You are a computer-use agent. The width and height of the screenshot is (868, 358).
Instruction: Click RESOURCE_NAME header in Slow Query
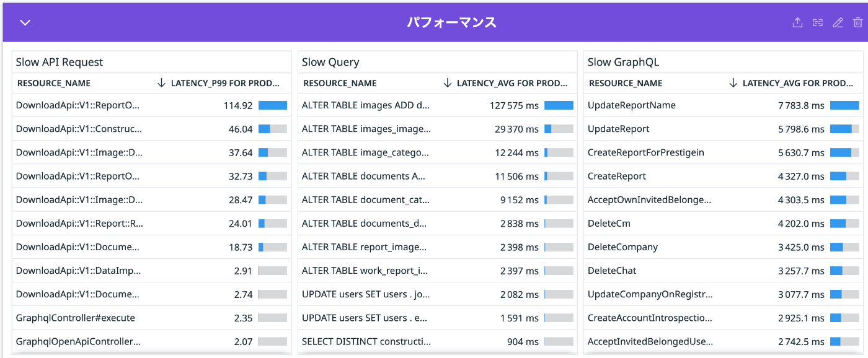coord(340,83)
